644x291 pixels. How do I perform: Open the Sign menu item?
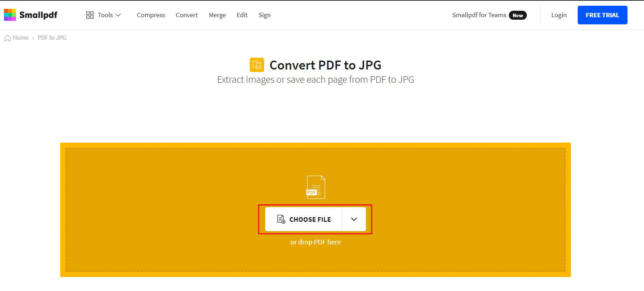(x=264, y=15)
